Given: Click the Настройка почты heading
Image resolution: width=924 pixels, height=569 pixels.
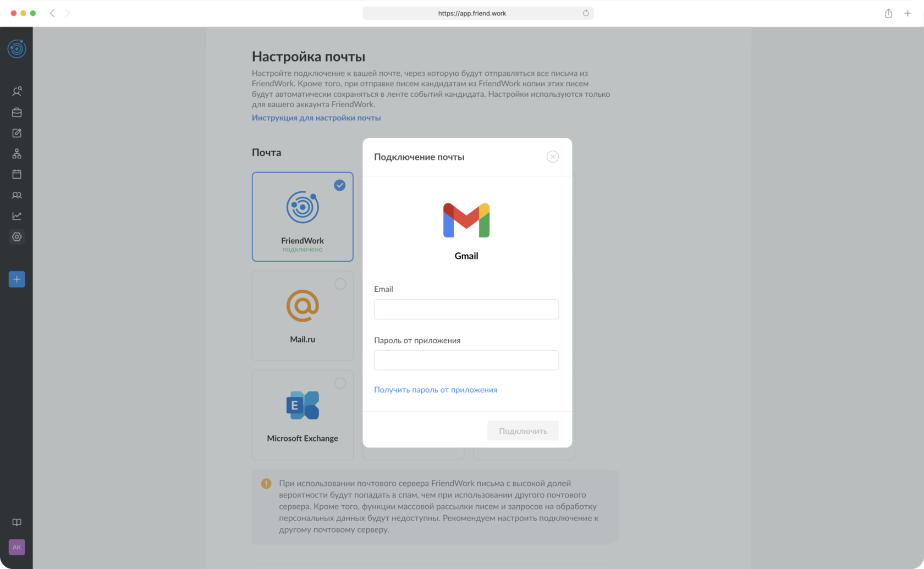Looking at the screenshot, I should pyautogui.click(x=309, y=57).
